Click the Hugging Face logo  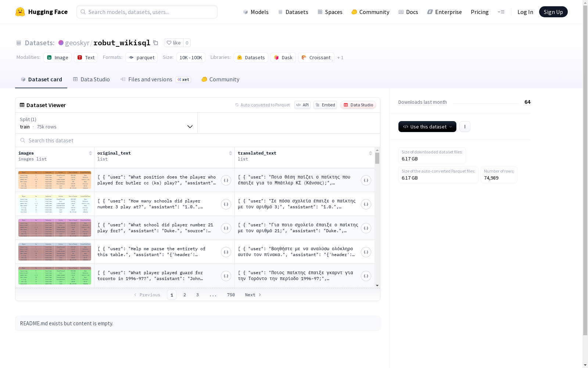42,12
